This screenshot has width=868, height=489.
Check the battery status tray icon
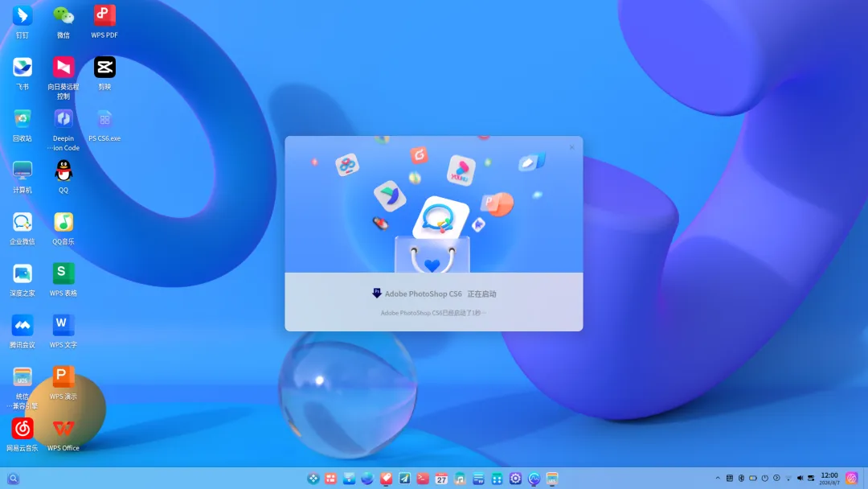click(753, 478)
